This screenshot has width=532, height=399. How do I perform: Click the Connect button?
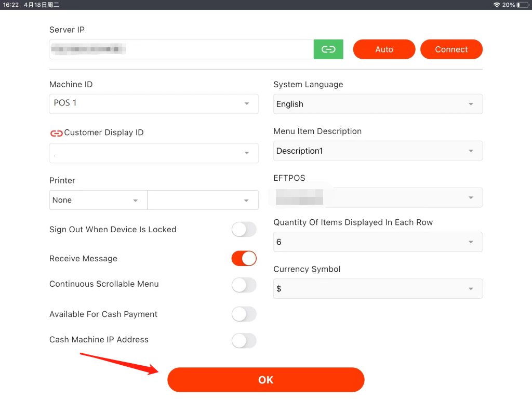[451, 49]
